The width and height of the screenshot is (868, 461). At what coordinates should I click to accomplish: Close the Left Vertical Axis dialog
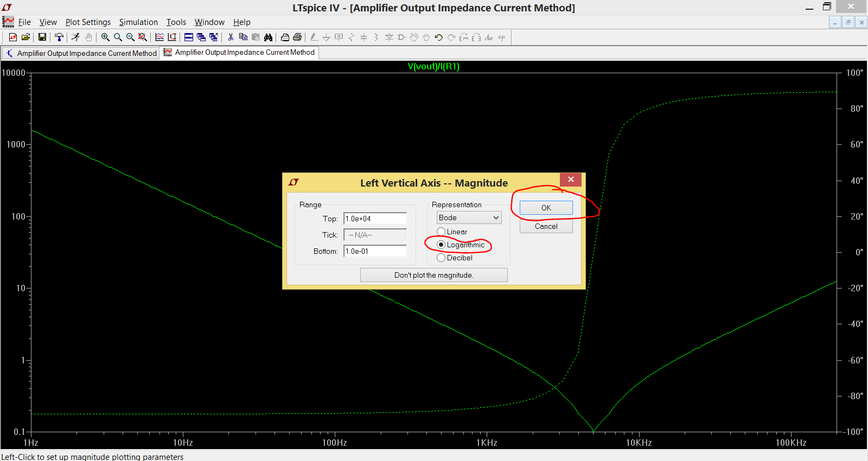[571, 180]
